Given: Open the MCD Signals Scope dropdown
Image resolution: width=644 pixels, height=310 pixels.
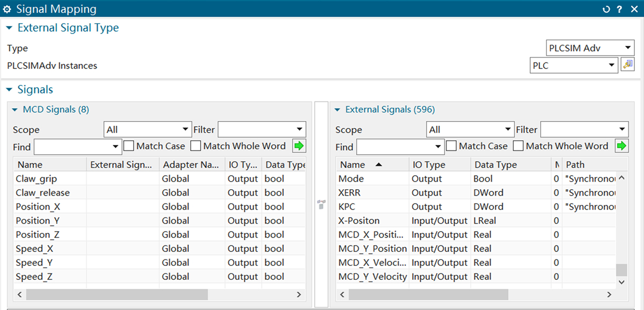Looking at the screenshot, I should coord(147,129).
